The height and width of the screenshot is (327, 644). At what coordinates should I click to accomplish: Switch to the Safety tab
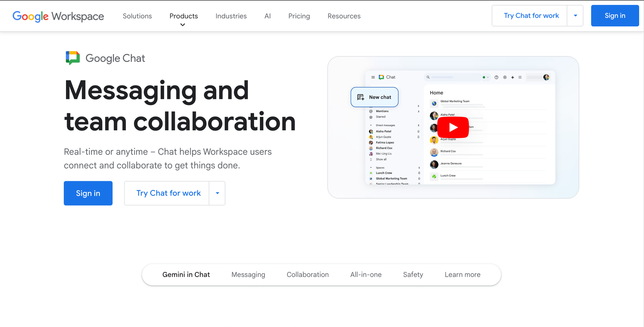(x=413, y=275)
